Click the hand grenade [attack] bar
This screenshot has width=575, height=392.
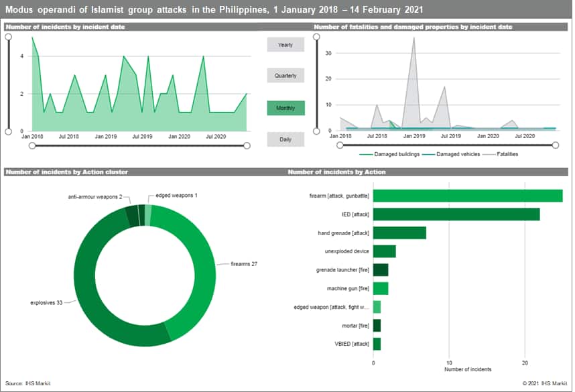pos(399,233)
